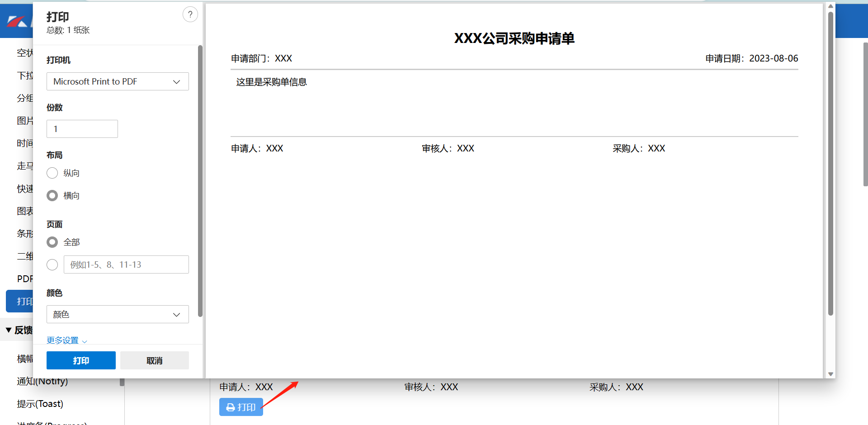Click 申请人：XXX in preview

[257, 148]
